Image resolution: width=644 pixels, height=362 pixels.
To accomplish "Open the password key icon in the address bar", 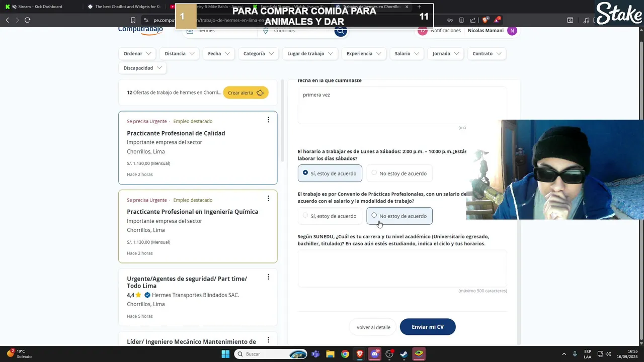I will (x=450, y=20).
